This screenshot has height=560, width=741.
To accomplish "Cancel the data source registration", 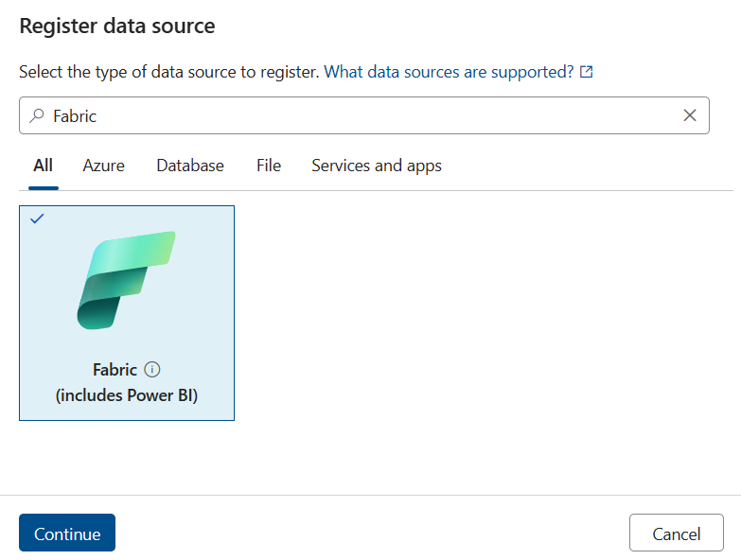I will (676, 534).
